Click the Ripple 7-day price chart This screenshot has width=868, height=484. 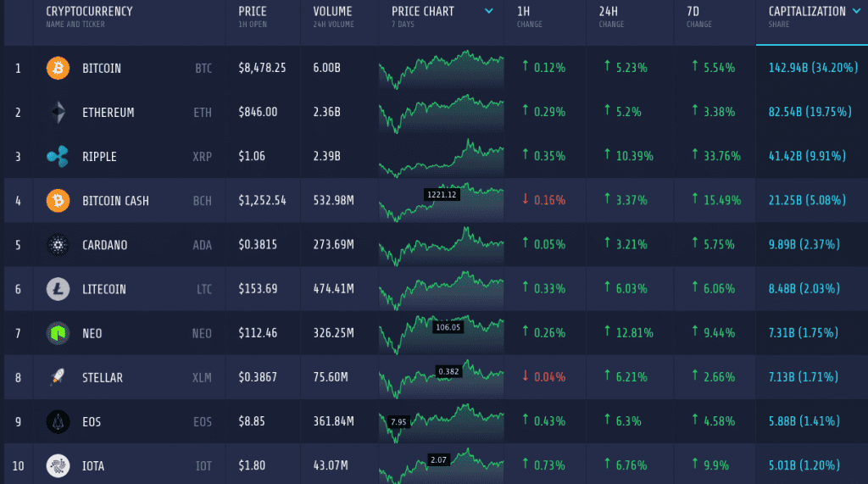tap(441, 158)
